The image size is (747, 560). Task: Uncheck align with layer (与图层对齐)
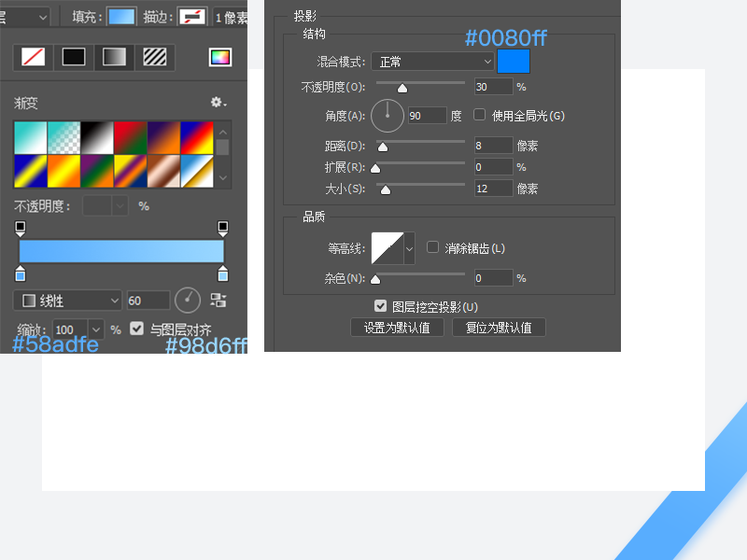136,329
